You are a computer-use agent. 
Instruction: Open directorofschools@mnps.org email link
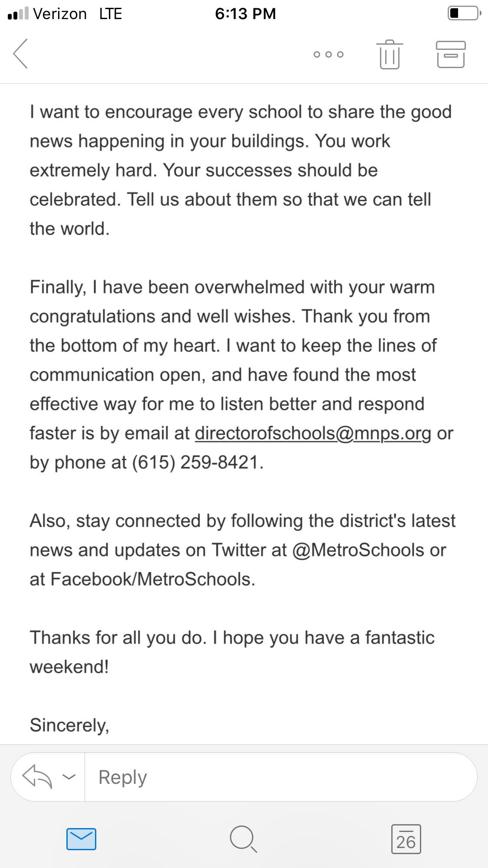coord(313,433)
